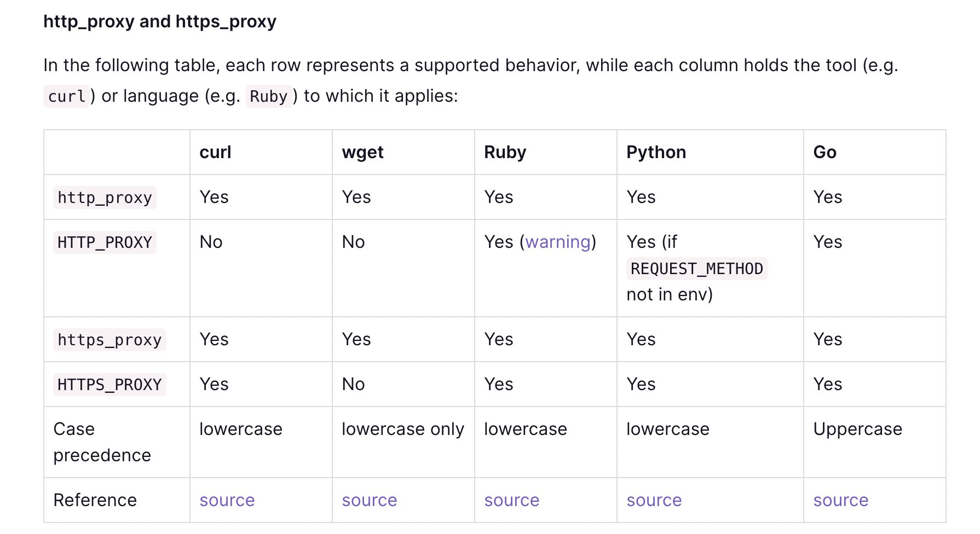This screenshot has height=534, width=980.
Task: Click the 'lowercase only' wget cell
Action: pos(402,429)
